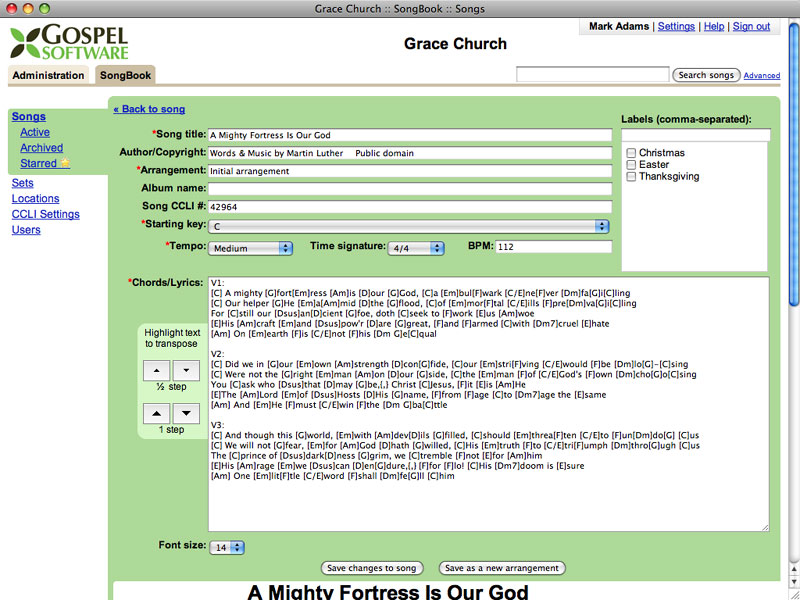
Task: Click the Back to song link
Action: [x=149, y=109]
